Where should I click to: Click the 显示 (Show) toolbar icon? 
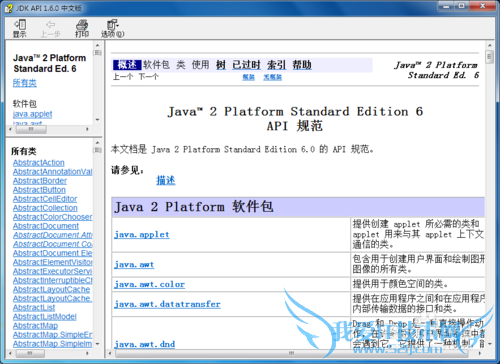[20, 28]
